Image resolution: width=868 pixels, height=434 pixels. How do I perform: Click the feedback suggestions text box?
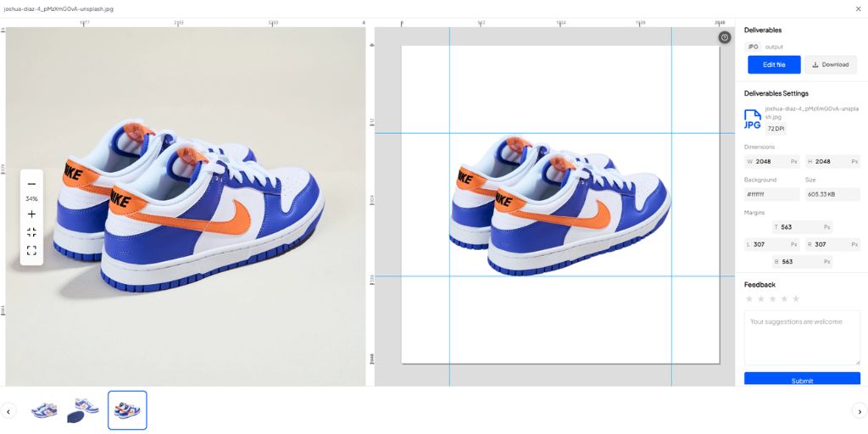pyautogui.click(x=802, y=337)
